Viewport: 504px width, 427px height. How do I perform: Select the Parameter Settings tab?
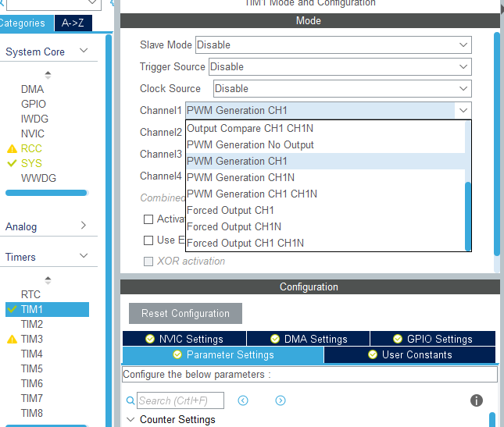click(223, 354)
